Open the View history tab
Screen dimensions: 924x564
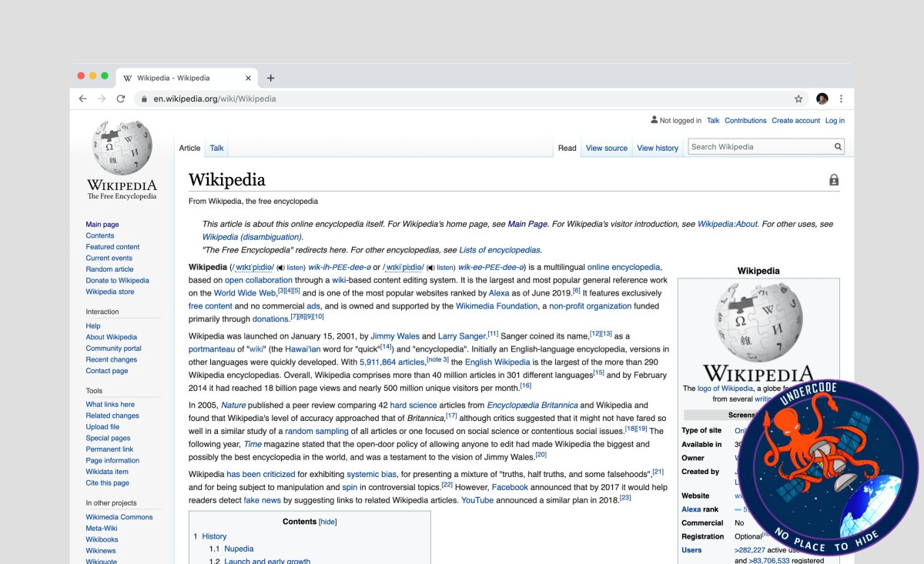tap(658, 148)
